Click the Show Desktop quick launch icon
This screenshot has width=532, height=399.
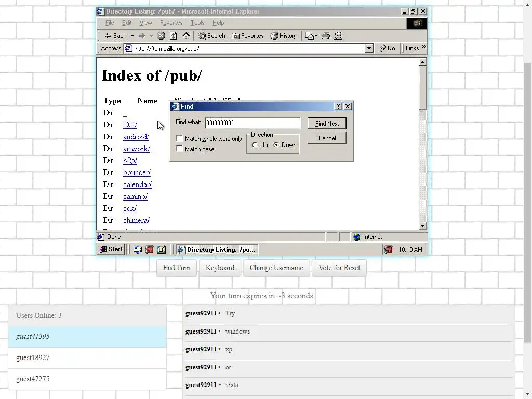pos(137,250)
